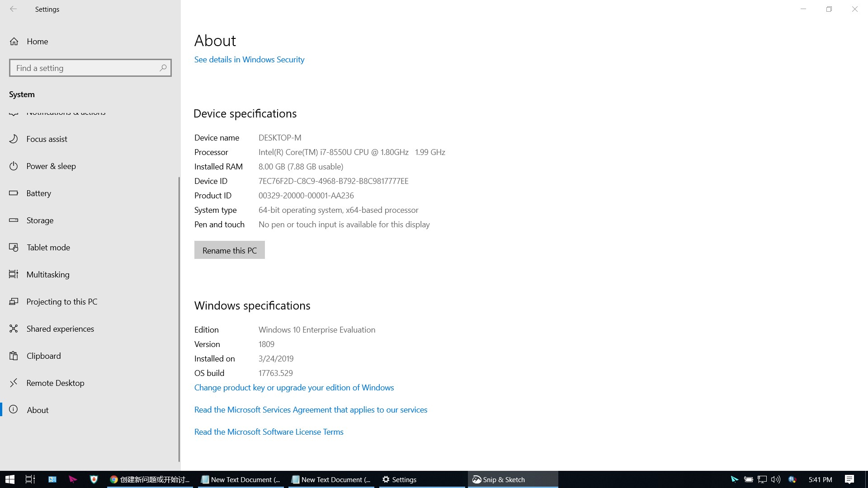Select the Product ID value 00329-20000-00001-AA236
This screenshot has height=488, width=868.
click(x=306, y=196)
